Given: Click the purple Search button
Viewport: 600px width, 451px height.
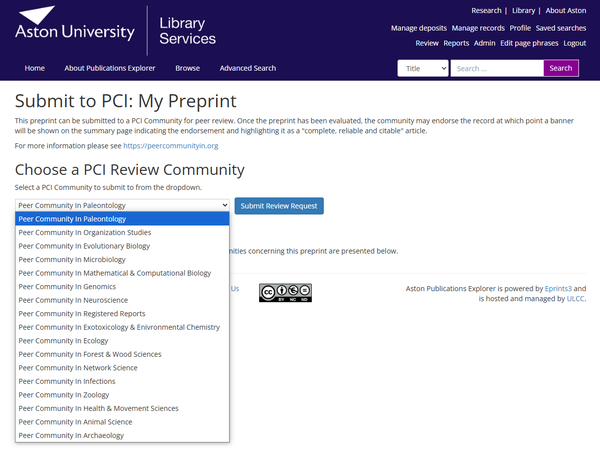Looking at the screenshot, I should (561, 68).
